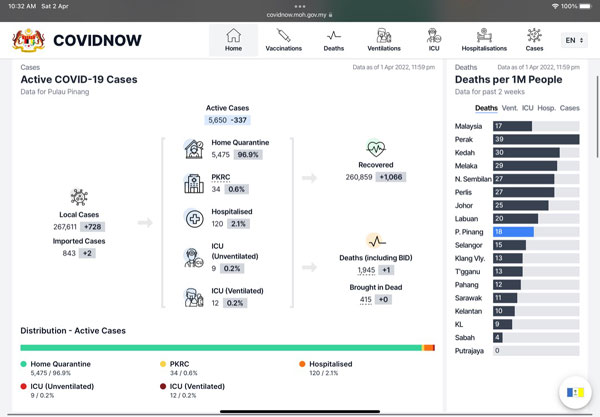600x417 pixels.
Task: Click the +2 imported cases badge
Action: click(87, 253)
